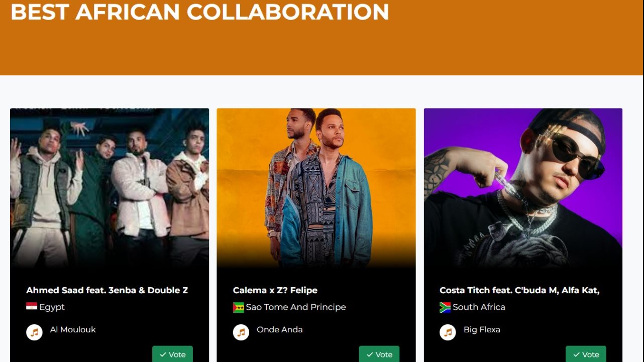Vote for Calema x Z? Felipe

(x=379, y=354)
